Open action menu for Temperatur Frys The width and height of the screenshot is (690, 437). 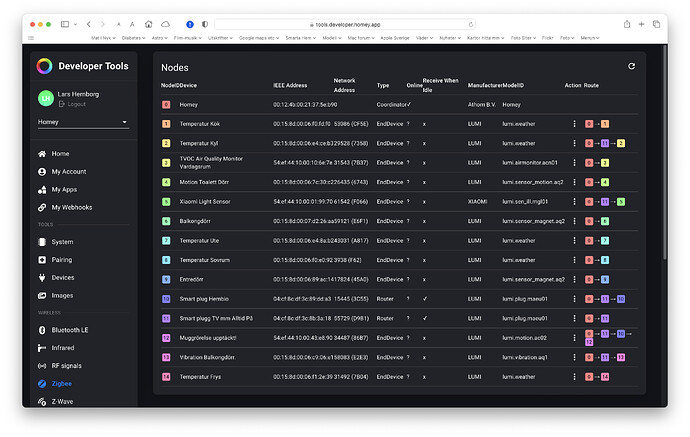point(574,377)
